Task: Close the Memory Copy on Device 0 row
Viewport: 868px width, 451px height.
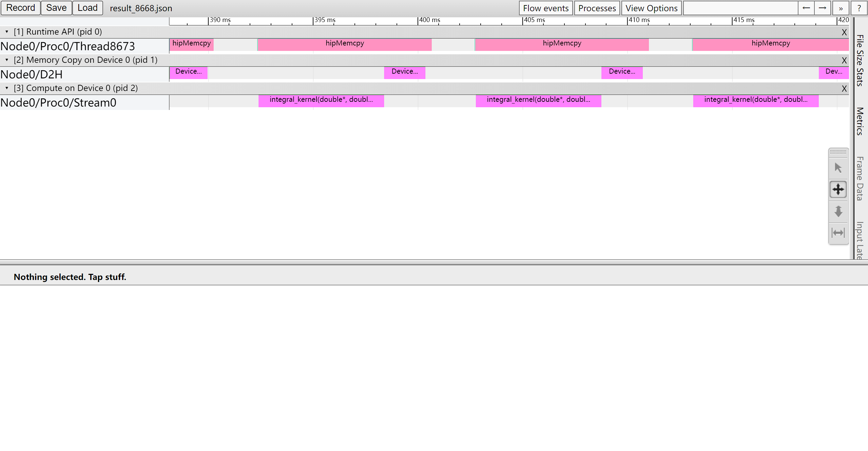Action: [x=844, y=60]
